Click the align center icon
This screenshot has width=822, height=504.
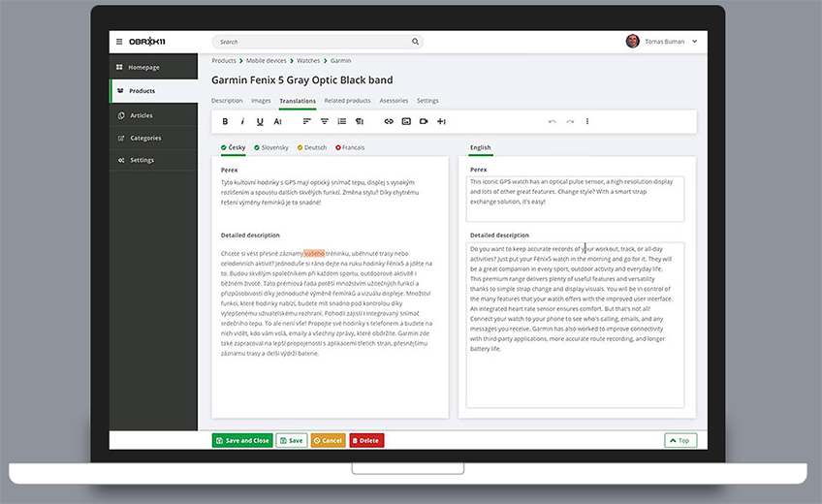[325, 121]
